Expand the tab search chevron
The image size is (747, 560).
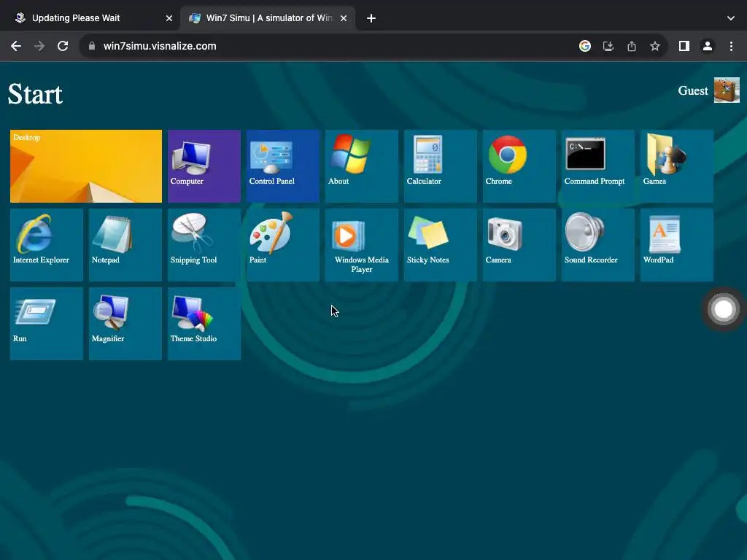point(731,18)
